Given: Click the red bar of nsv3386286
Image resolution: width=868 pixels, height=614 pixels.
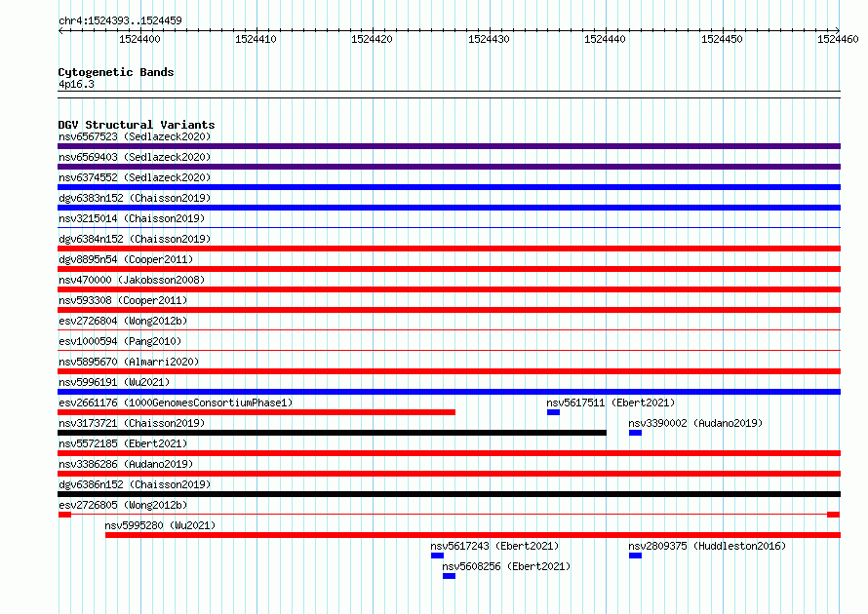Looking at the screenshot, I should point(449,474).
